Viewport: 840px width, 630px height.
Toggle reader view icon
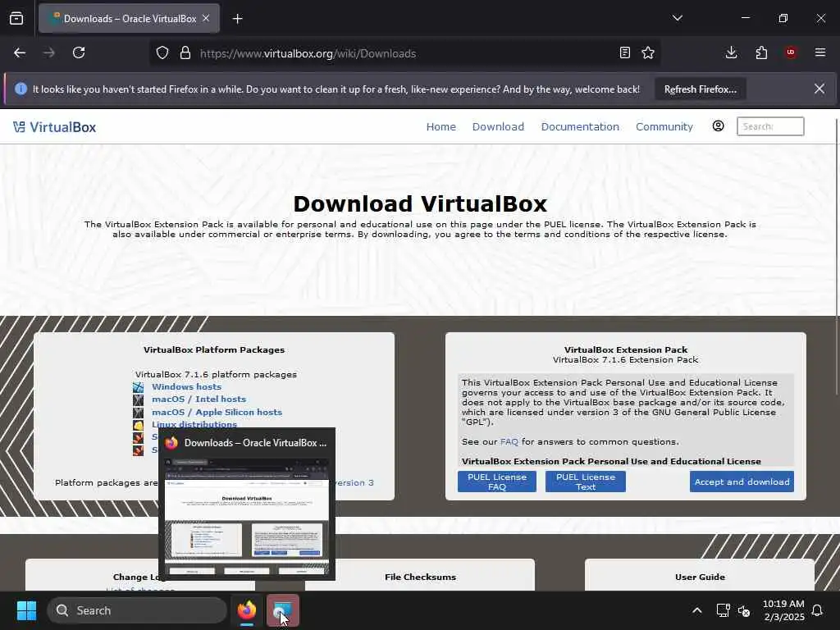pyautogui.click(x=624, y=53)
